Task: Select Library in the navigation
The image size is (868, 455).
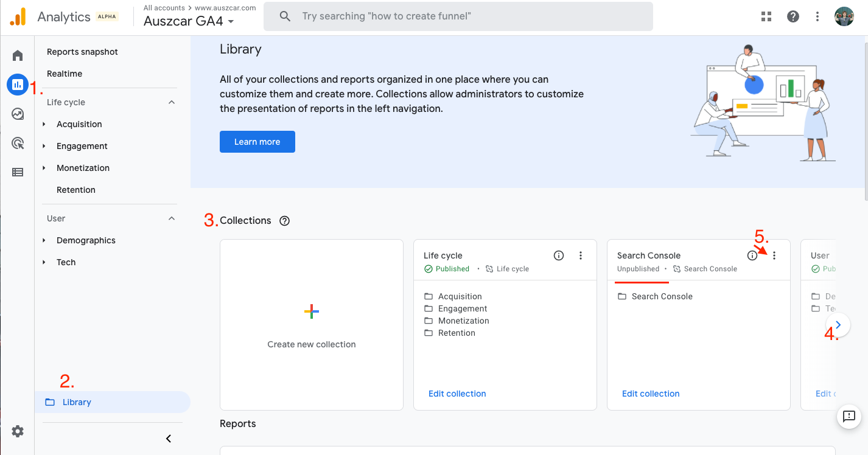Action: [113, 402]
